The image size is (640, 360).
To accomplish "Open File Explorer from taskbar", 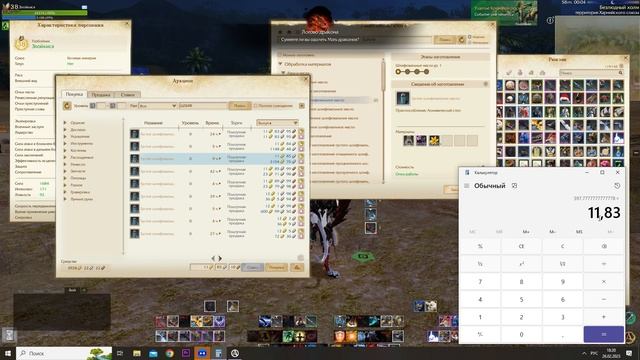I will [x=137, y=353].
